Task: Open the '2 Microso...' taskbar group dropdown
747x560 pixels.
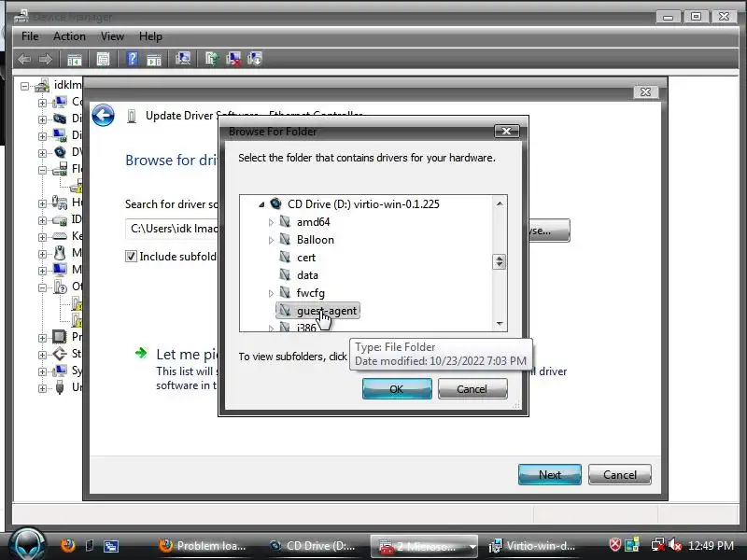Action: (472, 547)
